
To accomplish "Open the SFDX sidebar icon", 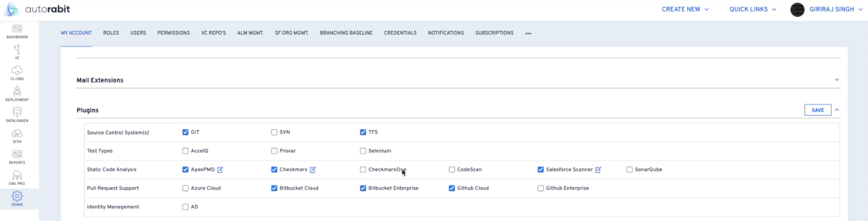I will pyautogui.click(x=17, y=136).
